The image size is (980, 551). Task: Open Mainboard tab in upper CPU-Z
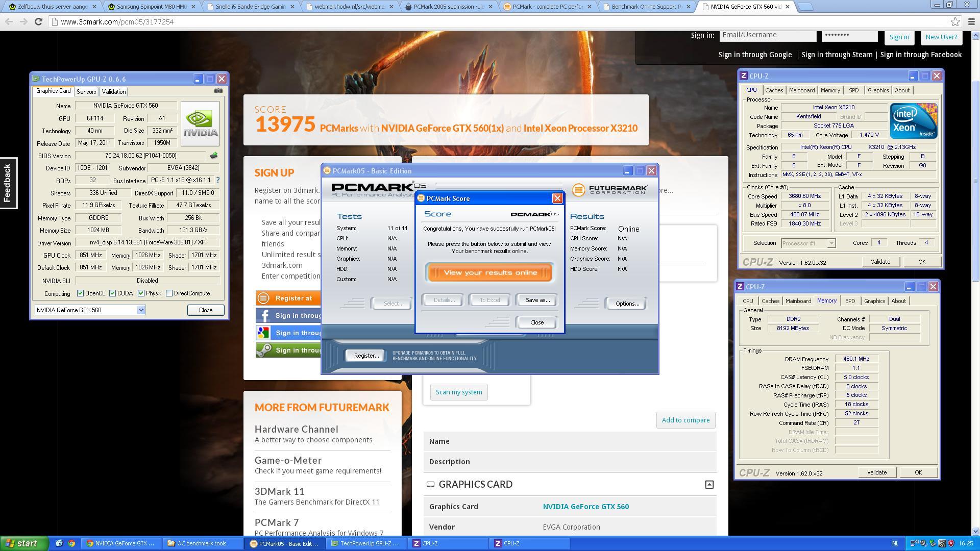[802, 90]
